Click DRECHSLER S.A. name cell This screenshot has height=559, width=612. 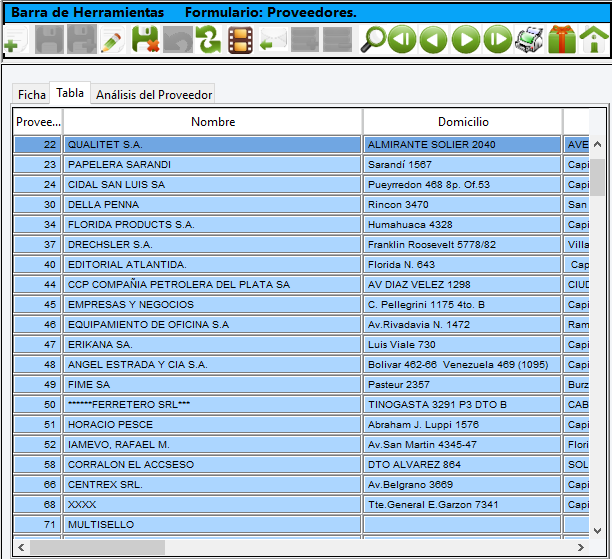click(x=212, y=244)
